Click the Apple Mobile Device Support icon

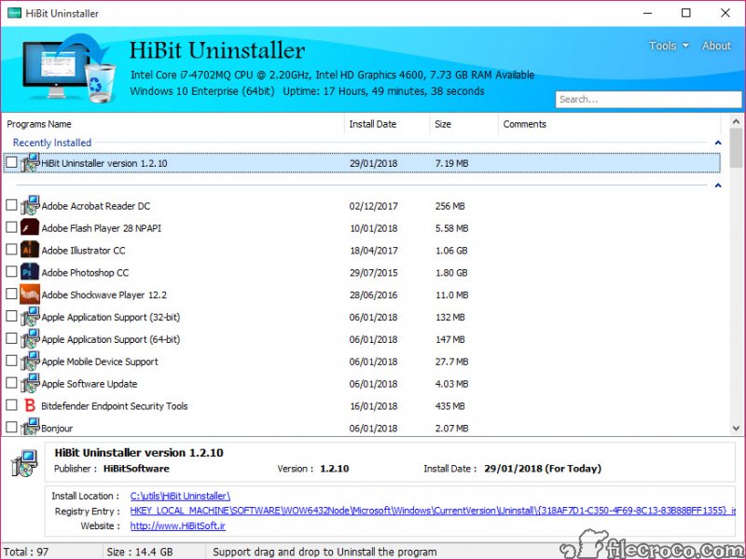[30, 362]
